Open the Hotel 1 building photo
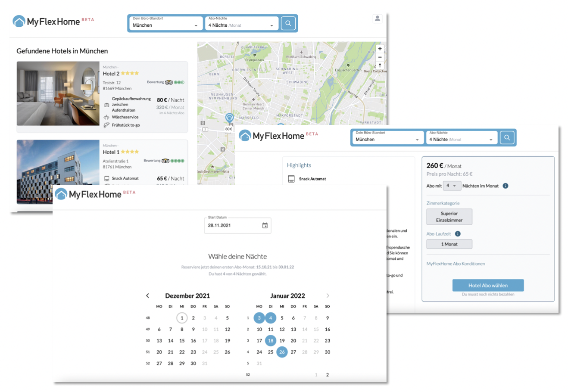This screenshot has width=568, height=392. point(58,171)
